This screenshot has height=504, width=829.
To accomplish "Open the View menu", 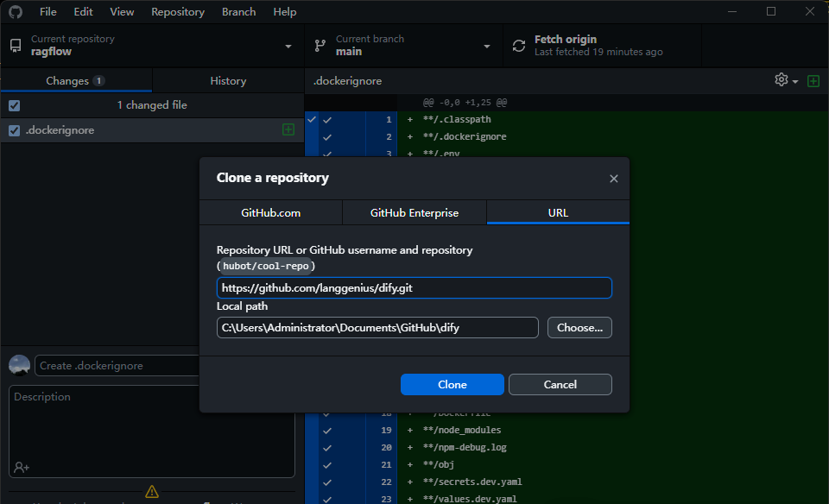I will (x=122, y=11).
